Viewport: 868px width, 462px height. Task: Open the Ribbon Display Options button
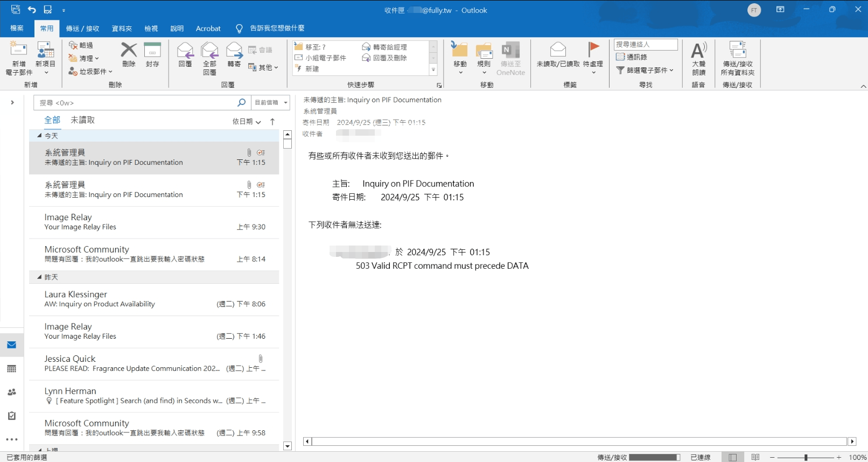[x=780, y=10]
